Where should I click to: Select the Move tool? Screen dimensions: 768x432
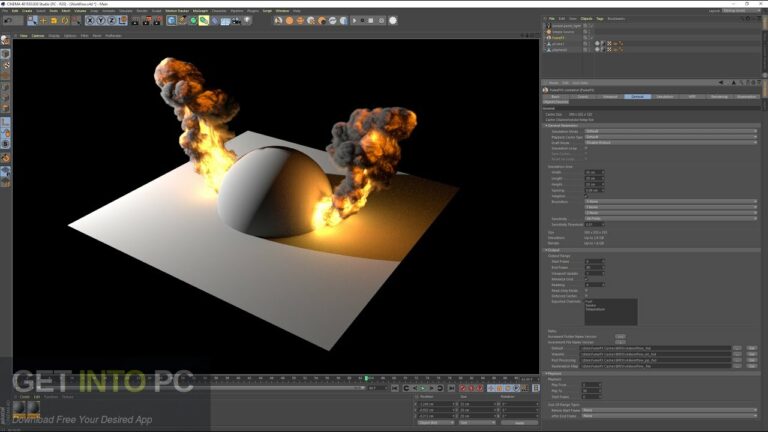(x=43, y=21)
